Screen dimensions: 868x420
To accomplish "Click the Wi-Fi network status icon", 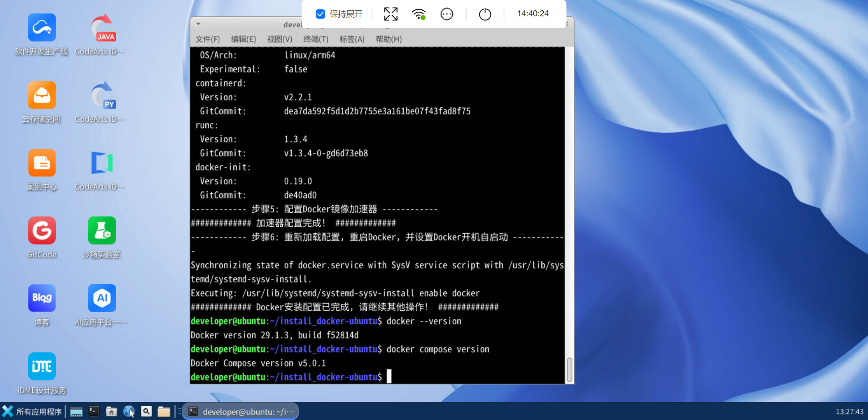I will [419, 14].
